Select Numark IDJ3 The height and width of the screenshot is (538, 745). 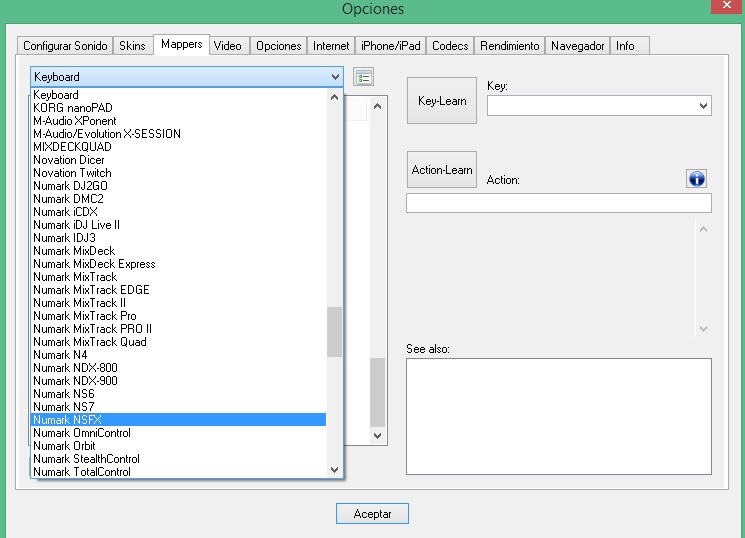[179, 238]
